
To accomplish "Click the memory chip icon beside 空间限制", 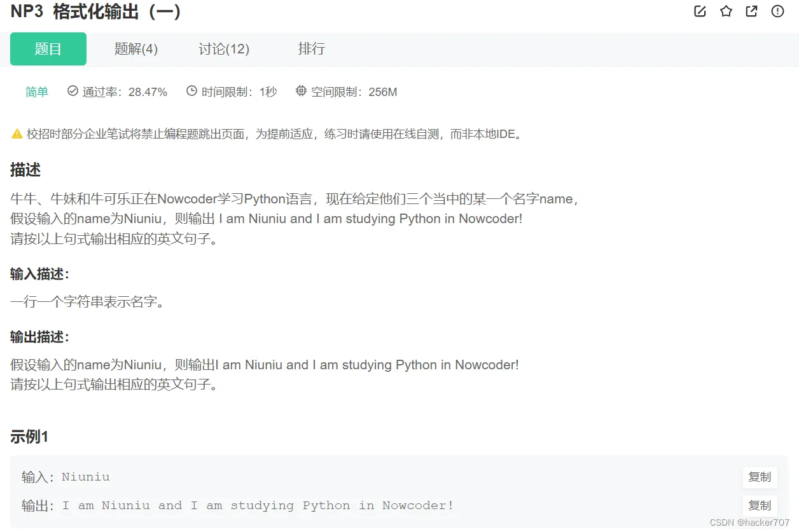I will click(300, 91).
